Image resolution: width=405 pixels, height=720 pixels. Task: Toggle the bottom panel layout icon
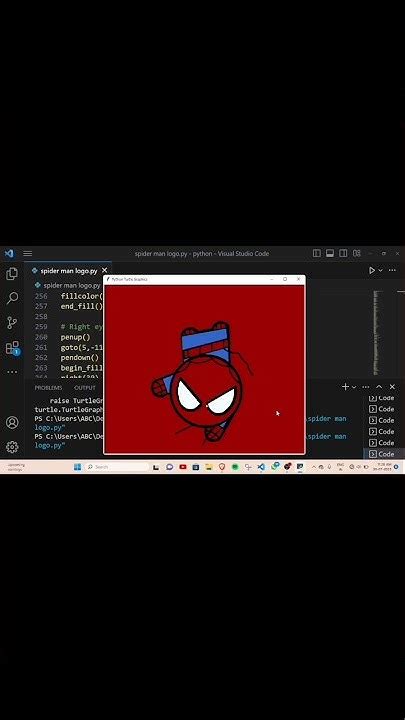[x=330, y=253]
